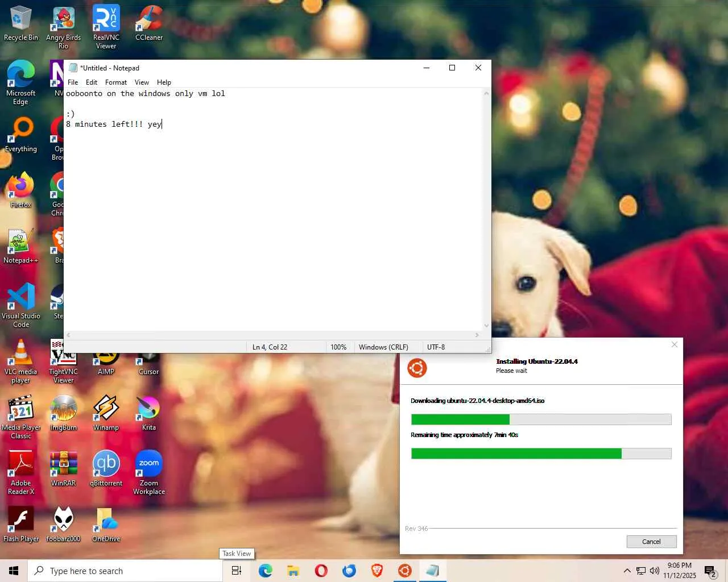Select the WinRAR desktop shortcut
The width and height of the screenshot is (728, 582).
64,469
